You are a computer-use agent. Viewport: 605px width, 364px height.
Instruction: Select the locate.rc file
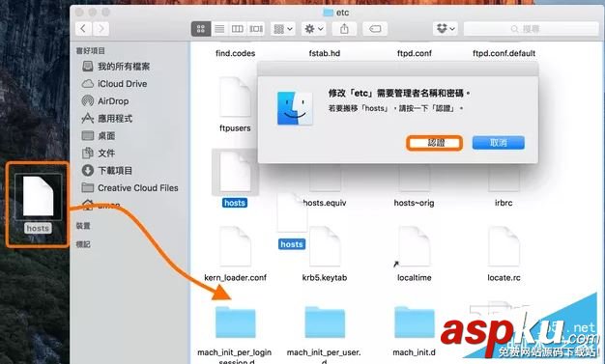504,246
